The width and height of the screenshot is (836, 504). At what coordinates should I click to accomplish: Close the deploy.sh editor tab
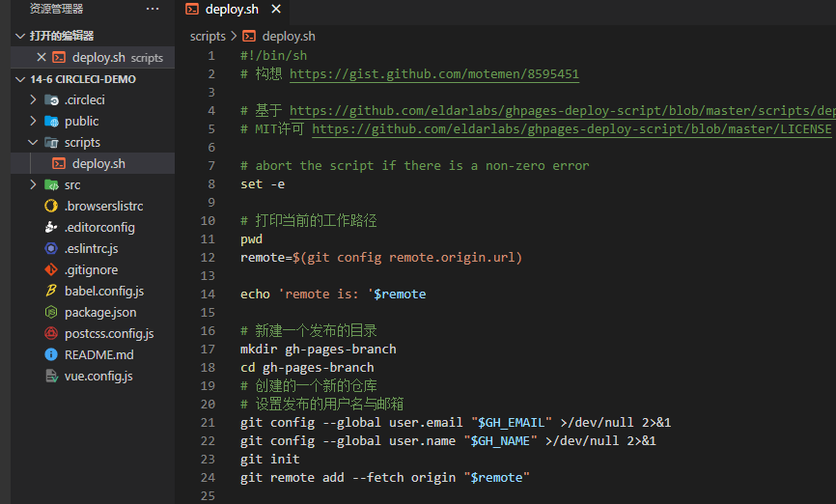276,9
